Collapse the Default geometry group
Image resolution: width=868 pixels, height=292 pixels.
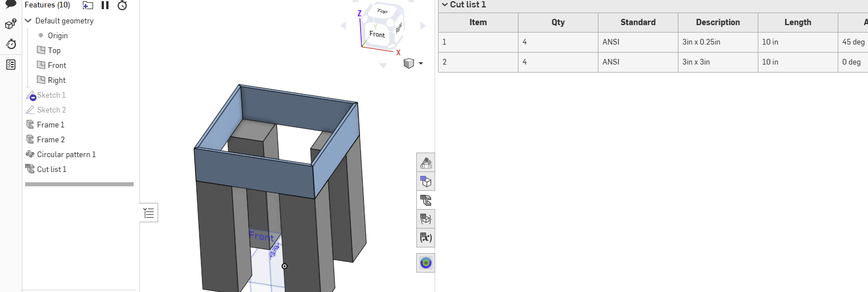click(x=29, y=21)
